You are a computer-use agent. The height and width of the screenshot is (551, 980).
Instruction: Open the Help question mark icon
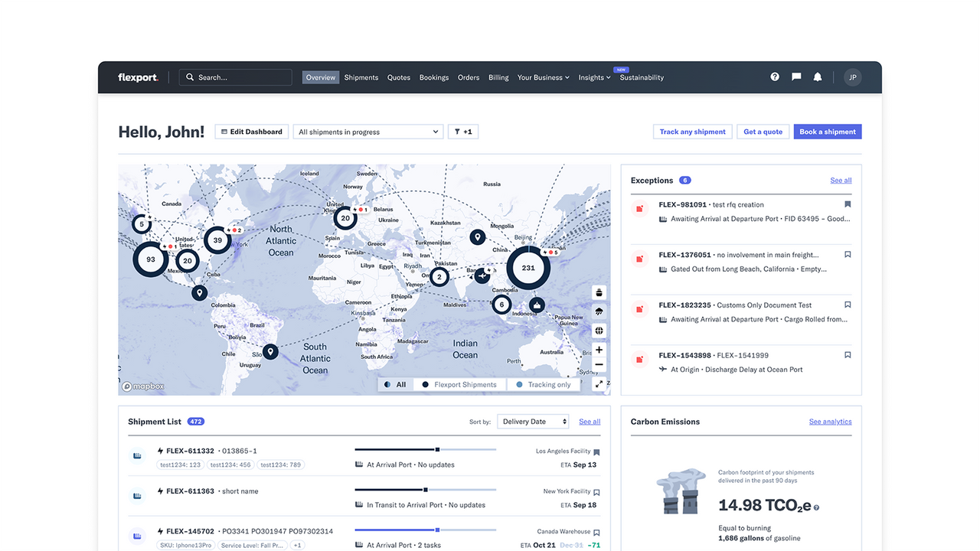point(775,77)
